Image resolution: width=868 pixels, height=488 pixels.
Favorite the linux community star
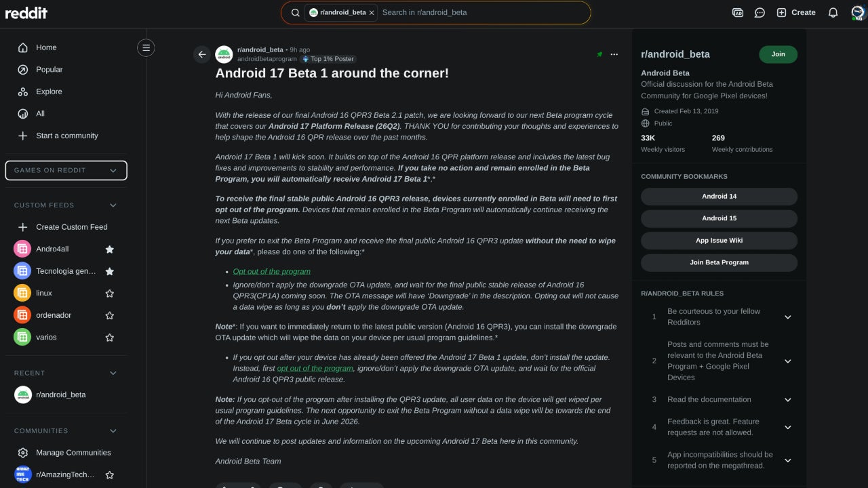[x=109, y=293]
